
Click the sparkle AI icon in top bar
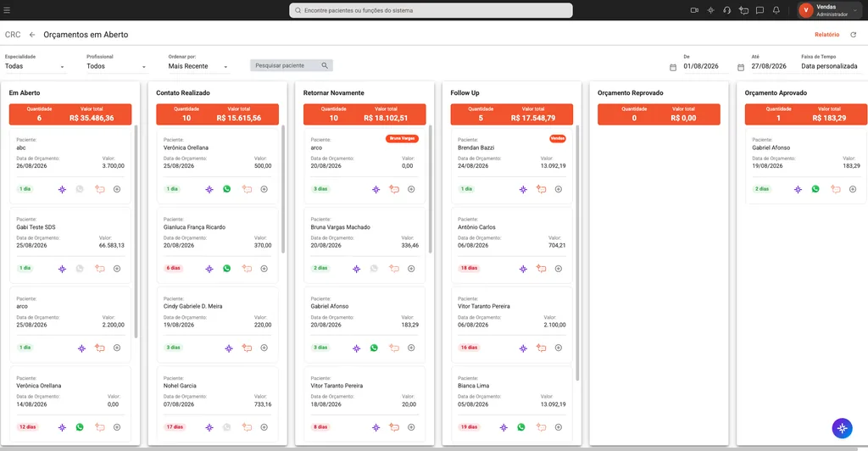point(711,10)
